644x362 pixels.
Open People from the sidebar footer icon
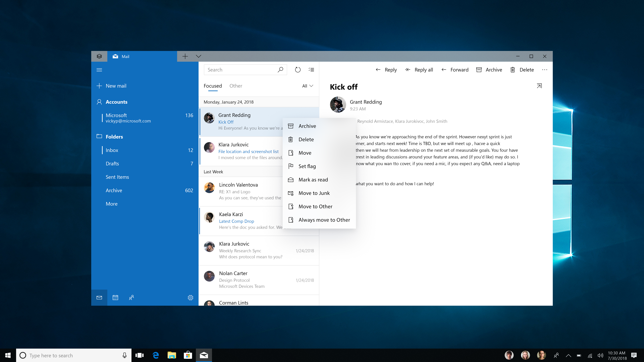coord(131,298)
